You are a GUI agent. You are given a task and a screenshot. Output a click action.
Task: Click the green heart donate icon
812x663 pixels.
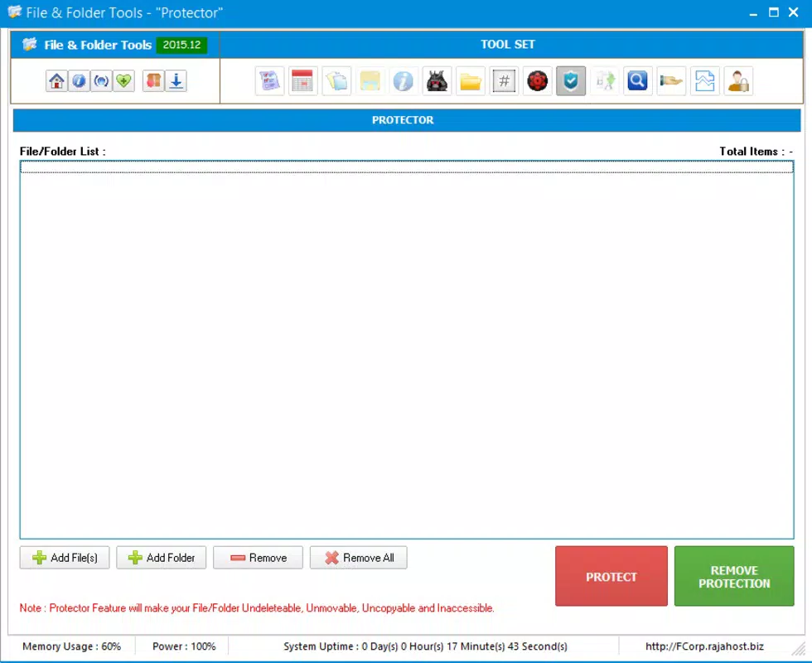123,81
